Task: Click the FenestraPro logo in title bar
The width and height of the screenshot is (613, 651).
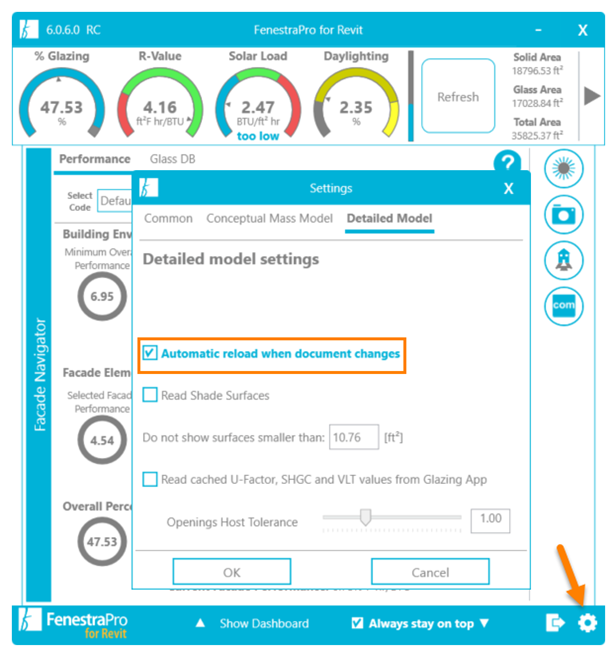Action: (x=28, y=29)
